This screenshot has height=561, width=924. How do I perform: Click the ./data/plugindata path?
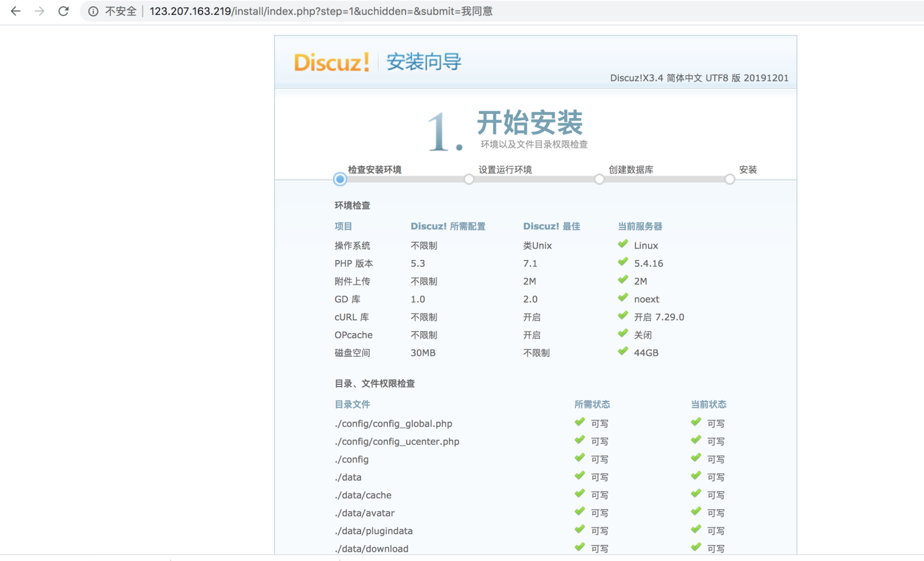point(374,531)
